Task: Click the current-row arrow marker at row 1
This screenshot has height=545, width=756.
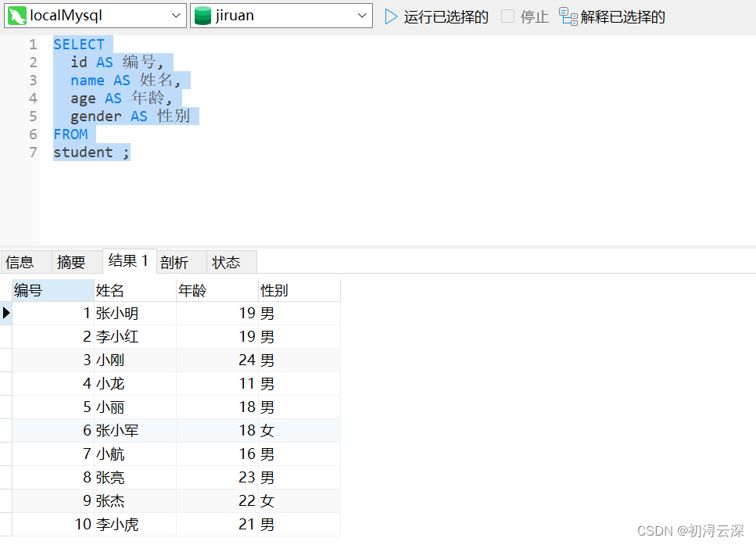Action: pyautogui.click(x=6, y=313)
